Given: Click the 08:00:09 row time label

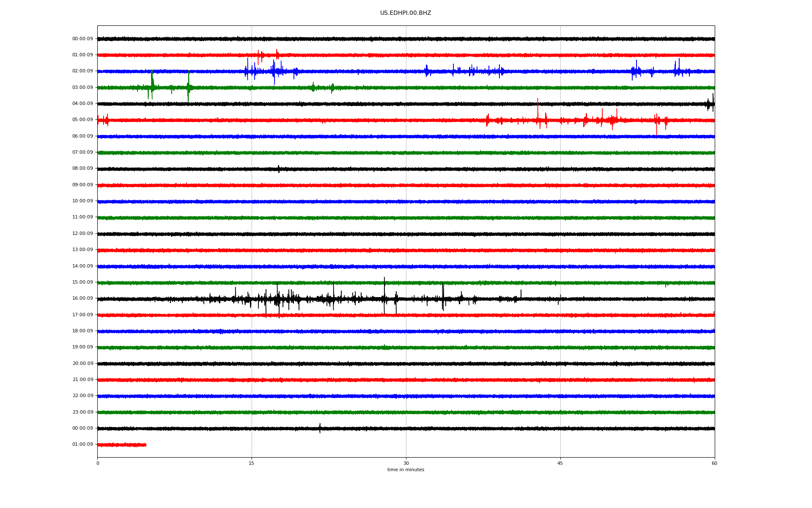Looking at the screenshot, I should click(x=82, y=168).
